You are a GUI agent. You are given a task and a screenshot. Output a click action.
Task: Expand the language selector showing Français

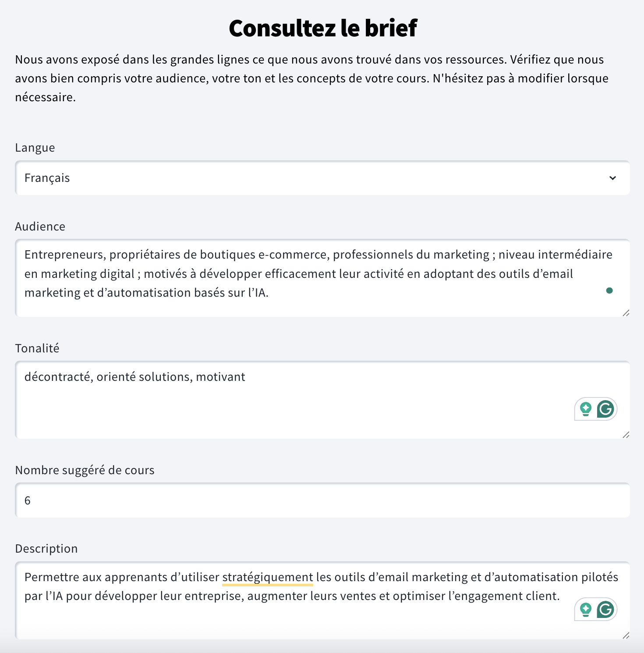[x=322, y=178]
